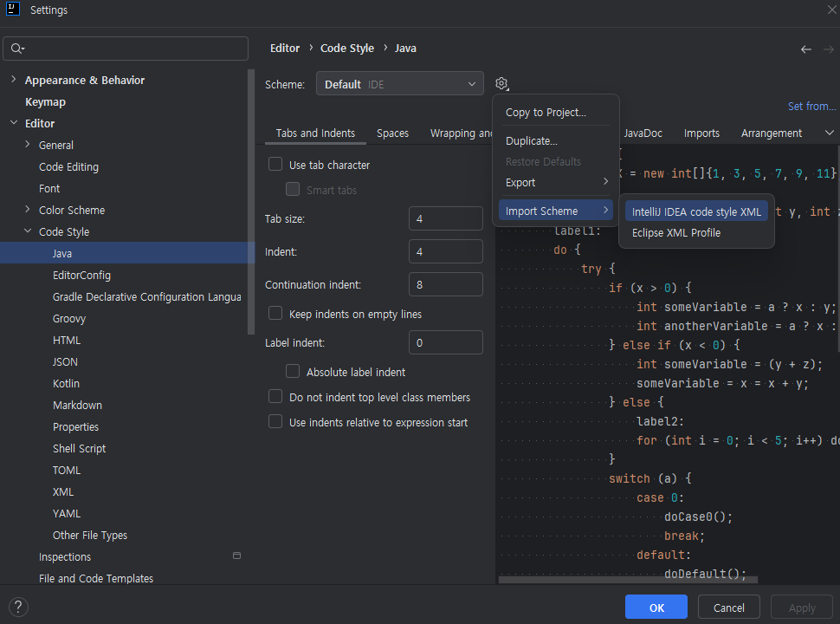Select IntelliJ IDEA code style XML
Viewport: 840px width, 624px height.
pyautogui.click(x=696, y=211)
